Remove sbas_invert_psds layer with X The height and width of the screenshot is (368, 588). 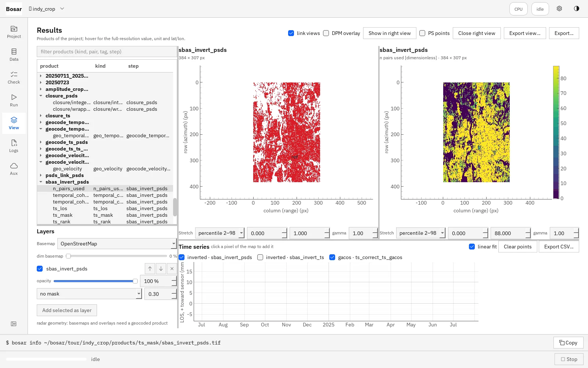click(172, 269)
